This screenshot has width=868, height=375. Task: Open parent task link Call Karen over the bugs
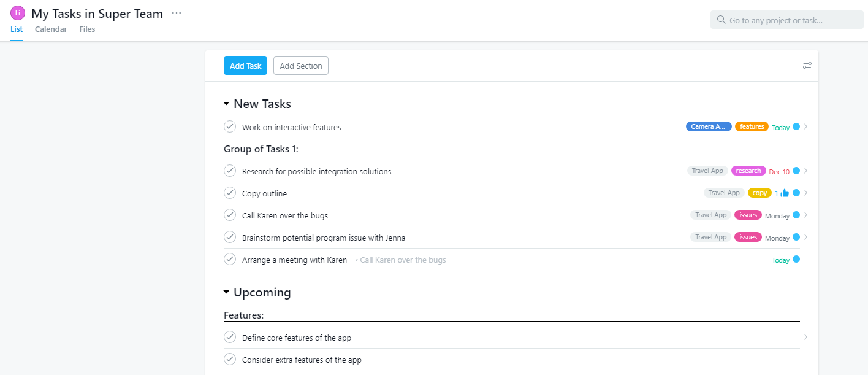point(401,260)
